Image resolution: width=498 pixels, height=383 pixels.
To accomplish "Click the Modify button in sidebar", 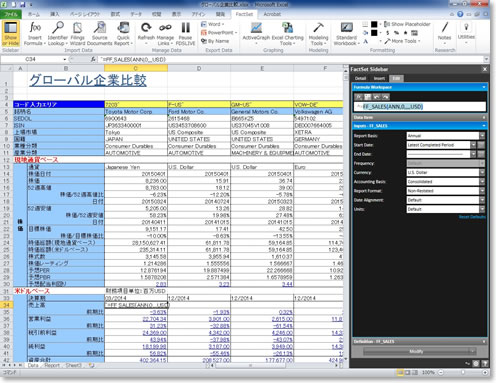I will [419, 351].
